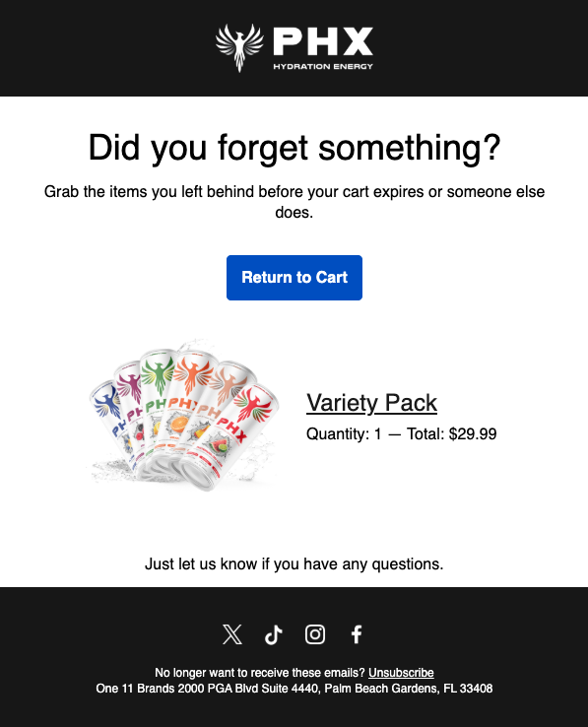This screenshot has width=588, height=727.
Task: Click the One 11 Brands address line
Action: tap(294, 689)
